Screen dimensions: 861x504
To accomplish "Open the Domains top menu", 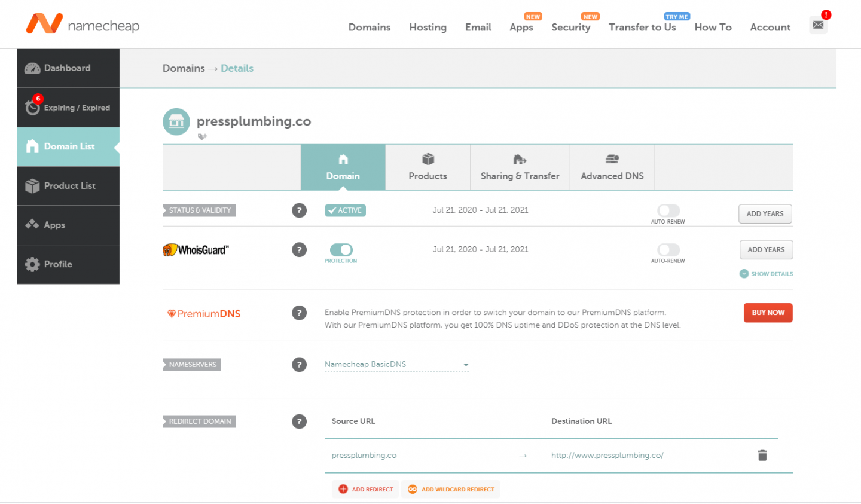I will 370,27.
